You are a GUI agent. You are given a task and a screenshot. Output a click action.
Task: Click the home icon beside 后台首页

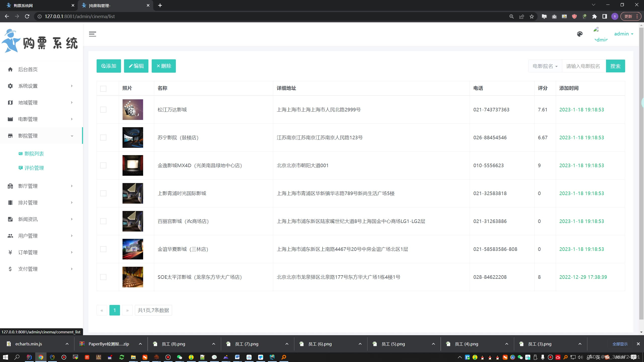(x=10, y=69)
